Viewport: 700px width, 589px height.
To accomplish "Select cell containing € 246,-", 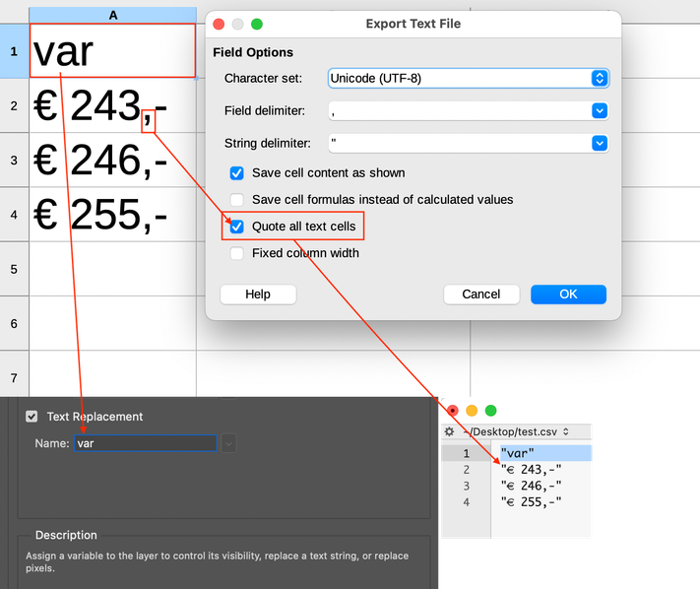I will click(112, 160).
